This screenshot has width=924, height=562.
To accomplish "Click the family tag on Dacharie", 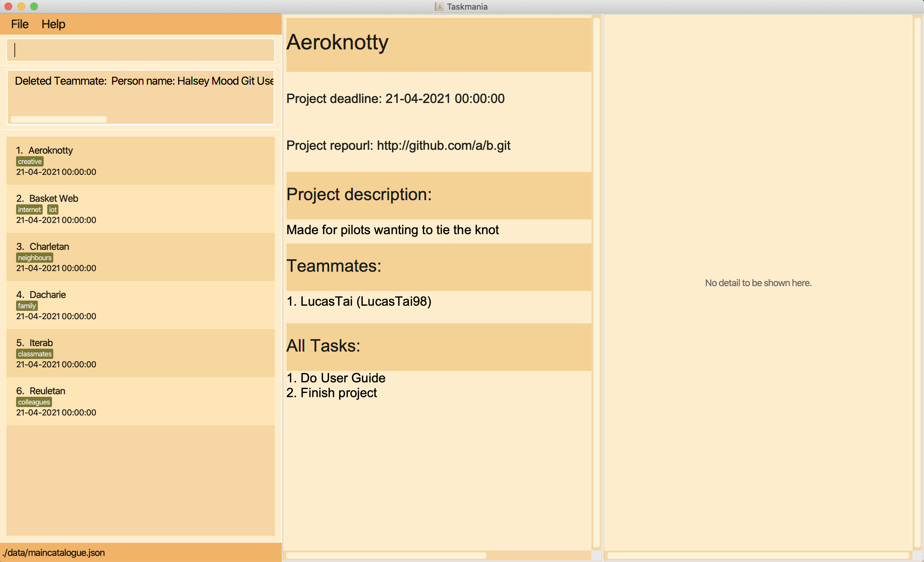I will (x=26, y=305).
